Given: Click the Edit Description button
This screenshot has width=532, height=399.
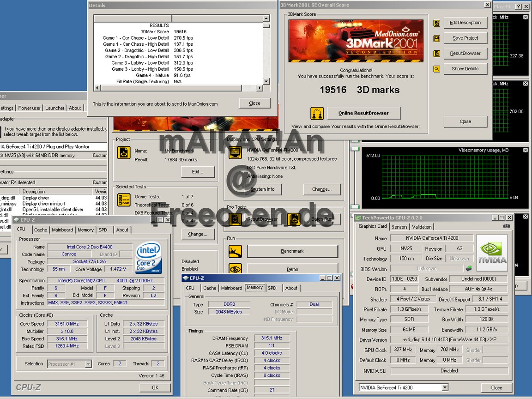Looking at the screenshot, I should click(465, 23).
